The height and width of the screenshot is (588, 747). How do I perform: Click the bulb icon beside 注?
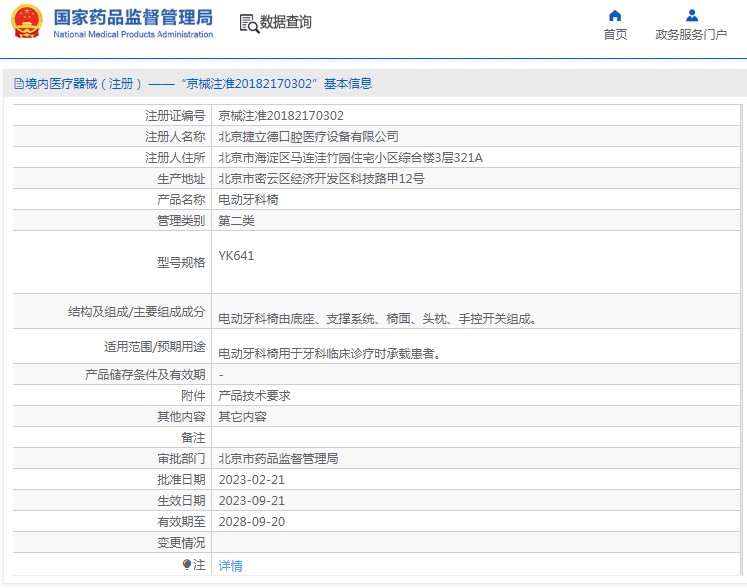[x=187, y=565]
